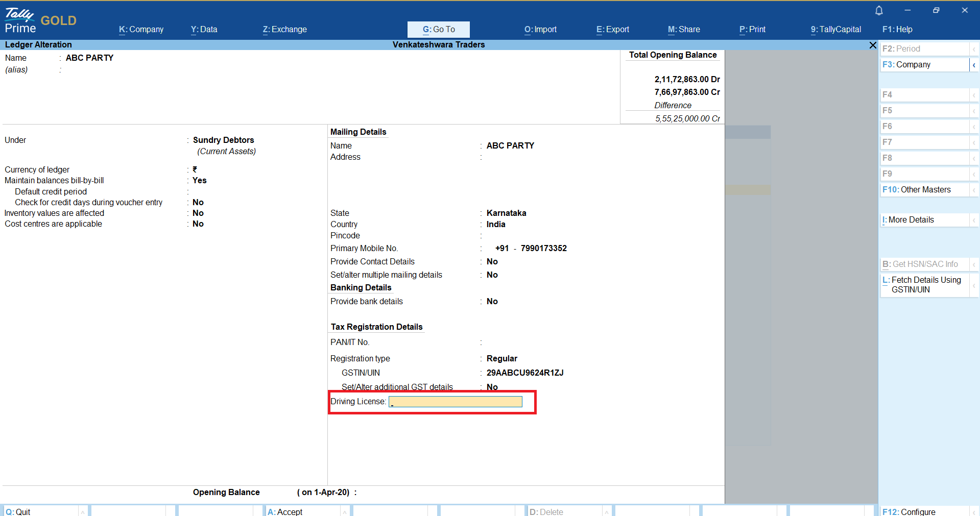Open the G: Go To search bar
This screenshot has width=980, height=516.
[438, 30]
